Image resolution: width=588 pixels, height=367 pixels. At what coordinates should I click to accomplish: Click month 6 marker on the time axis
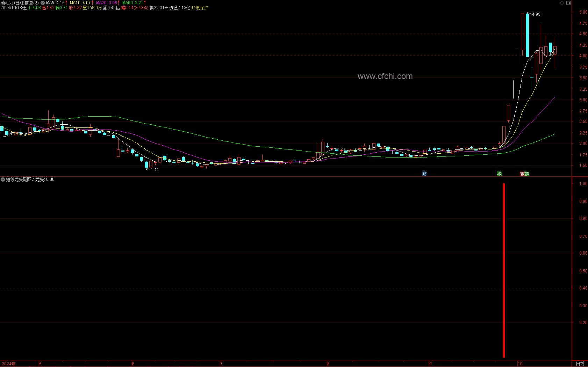134,364
